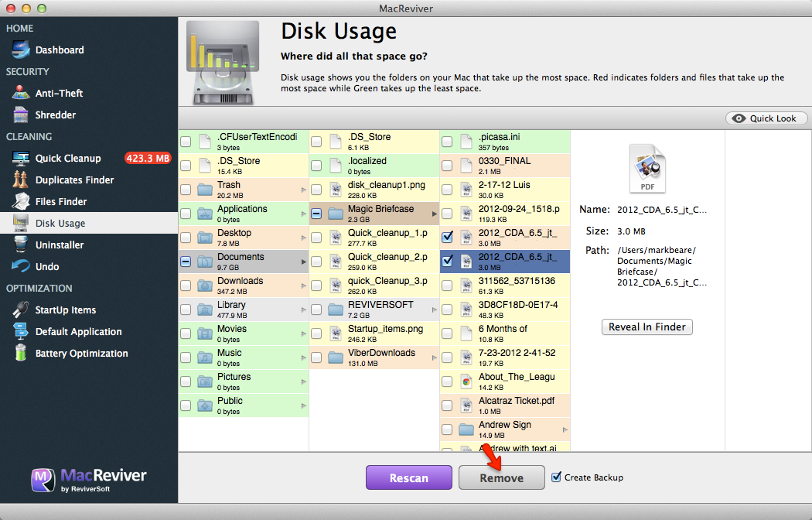Click the Duplicates Finder chess icon
The width and height of the screenshot is (812, 520).
pyautogui.click(x=21, y=180)
